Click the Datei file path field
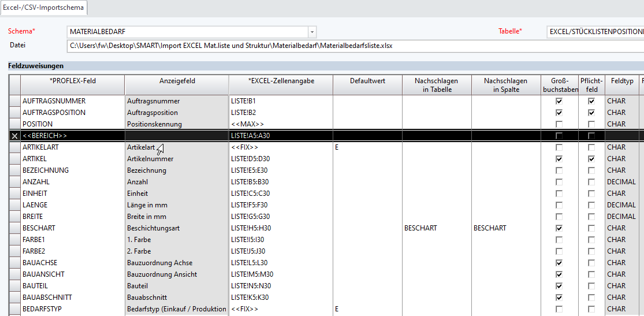Image resolution: width=644 pixels, height=316 pixels. (x=347, y=46)
